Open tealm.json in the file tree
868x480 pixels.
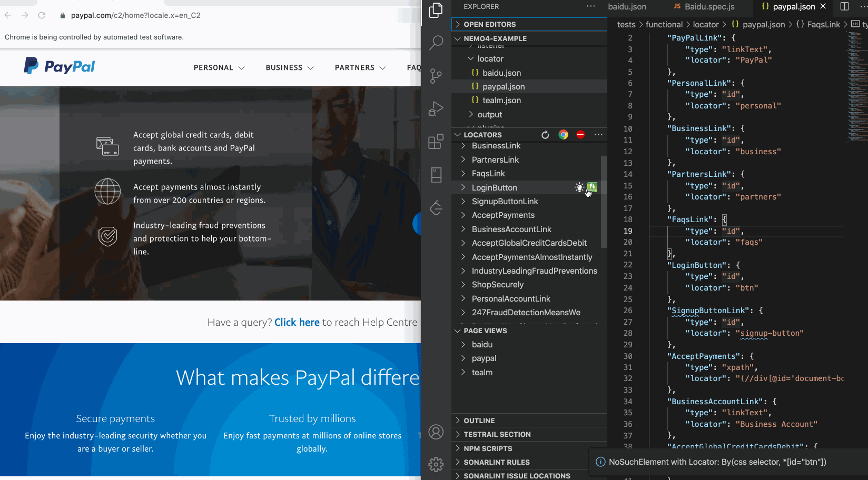click(501, 101)
